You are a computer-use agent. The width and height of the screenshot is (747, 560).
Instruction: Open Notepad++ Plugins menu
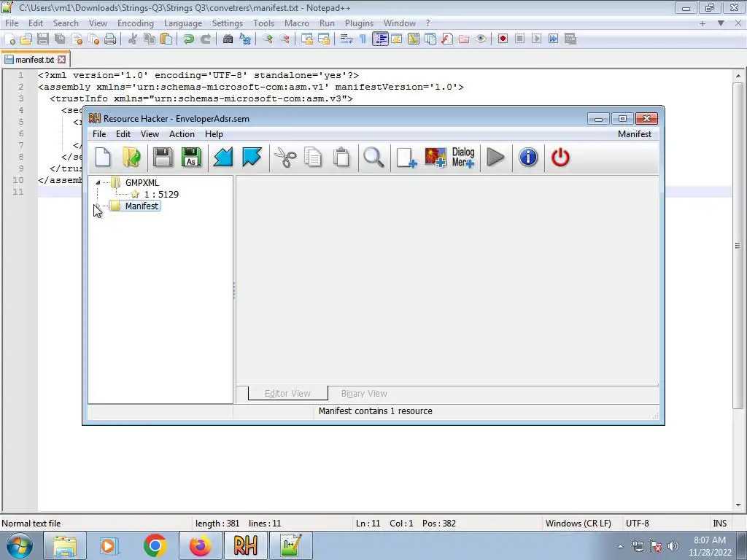click(x=359, y=23)
